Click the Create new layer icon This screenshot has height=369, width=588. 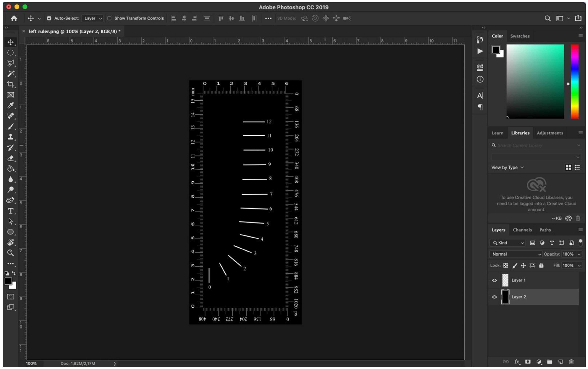(x=560, y=362)
